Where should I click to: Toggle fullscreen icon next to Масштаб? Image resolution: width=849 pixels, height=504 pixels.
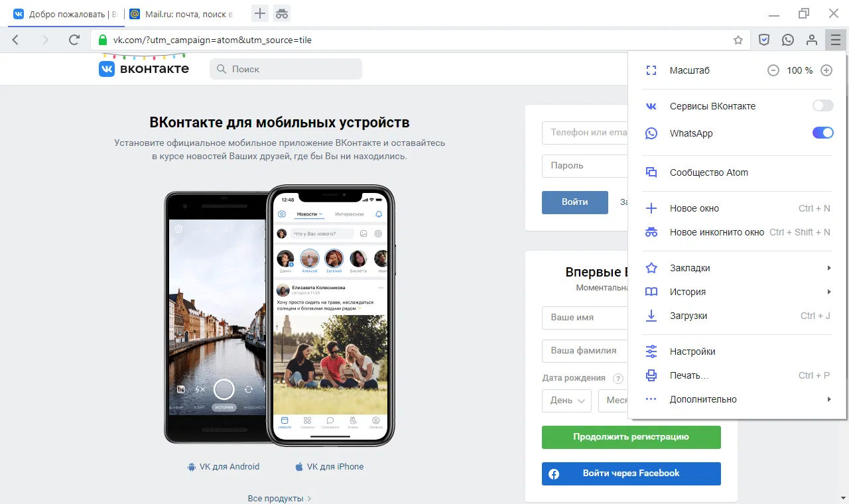point(651,70)
